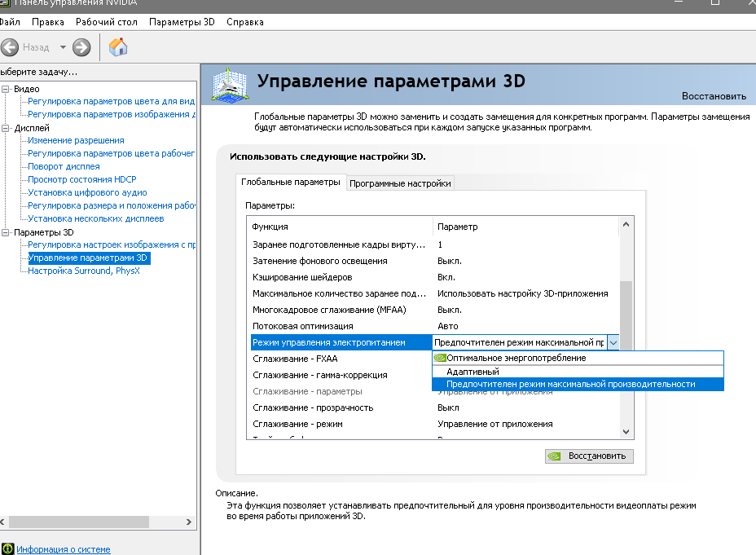Click the Back arrow icon
This screenshot has height=555, width=756.
(x=10, y=47)
